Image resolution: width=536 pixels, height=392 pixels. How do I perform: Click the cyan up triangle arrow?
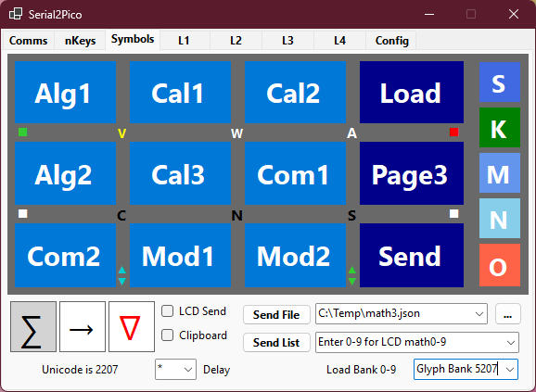pyautogui.click(x=122, y=270)
